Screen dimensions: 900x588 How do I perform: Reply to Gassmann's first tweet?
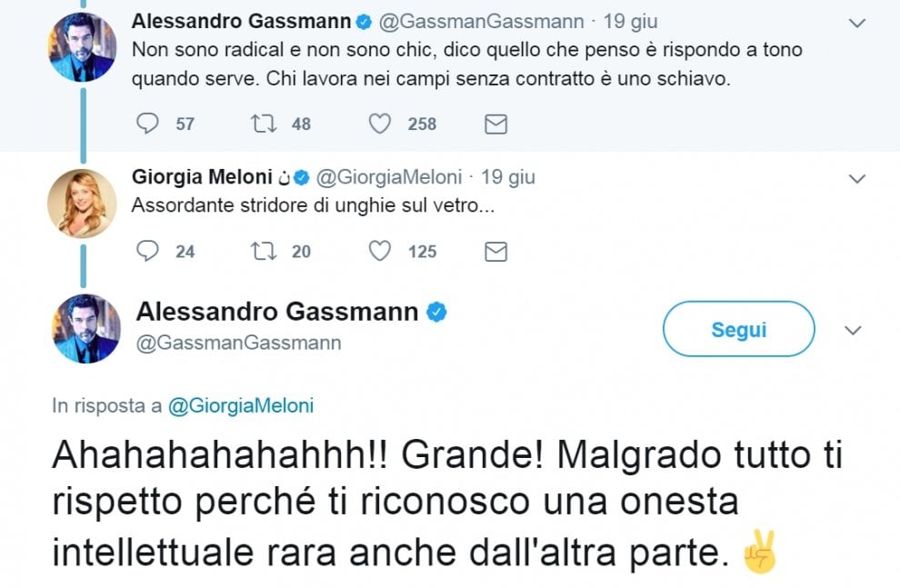(147, 124)
